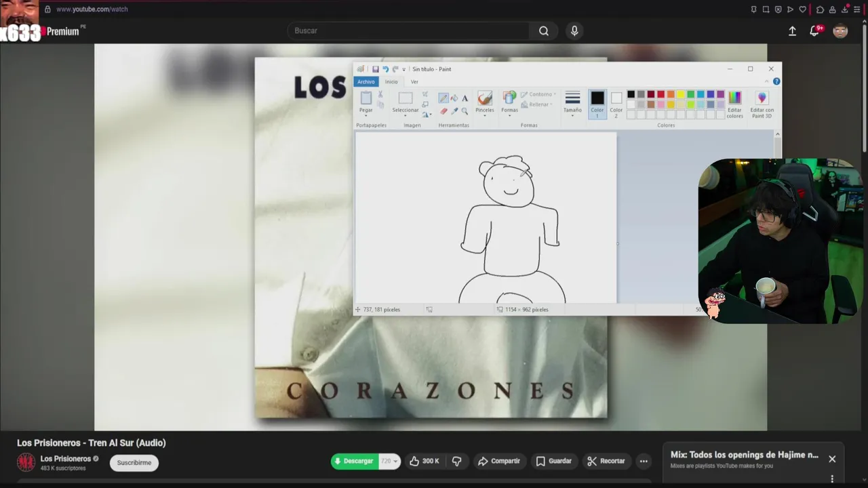Viewport: 868px width, 488px height.
Task: Click the browser extensions puzzle icon
Action: [x=820, y=9]
